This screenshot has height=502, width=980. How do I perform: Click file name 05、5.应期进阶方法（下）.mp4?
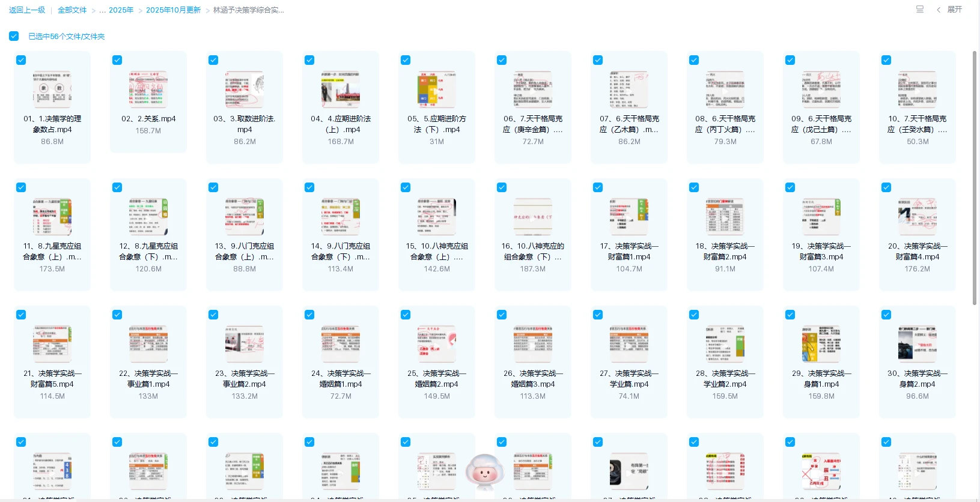(x=437, y=124)
